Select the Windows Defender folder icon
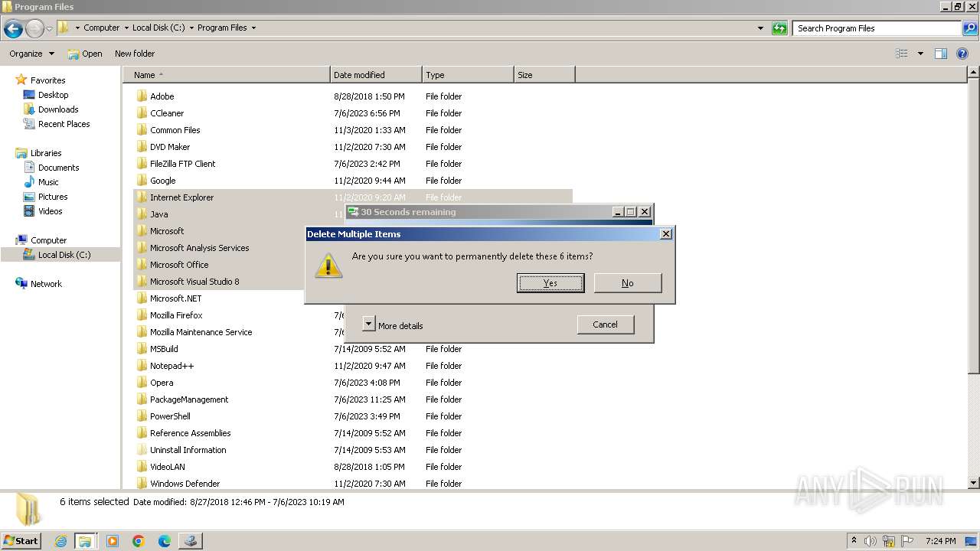Image resolution: width=980 pixels, height=551 pixels. 142,484
